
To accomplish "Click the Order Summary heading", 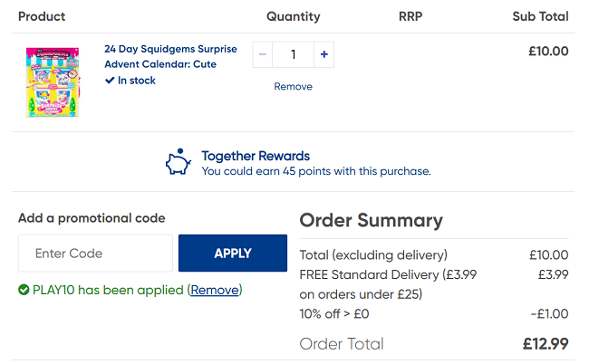I will tap(371, 221).
